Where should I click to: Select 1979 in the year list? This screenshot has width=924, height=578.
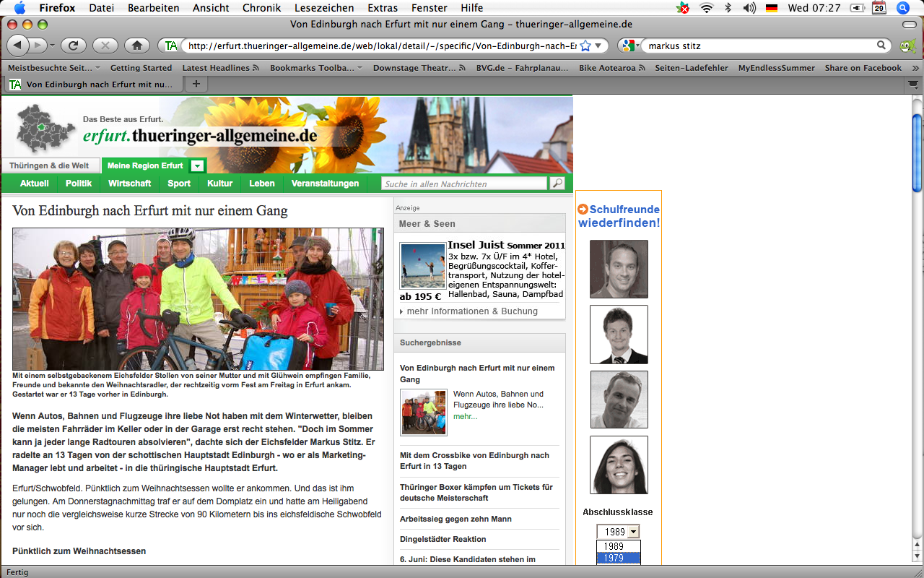point(619,558)
